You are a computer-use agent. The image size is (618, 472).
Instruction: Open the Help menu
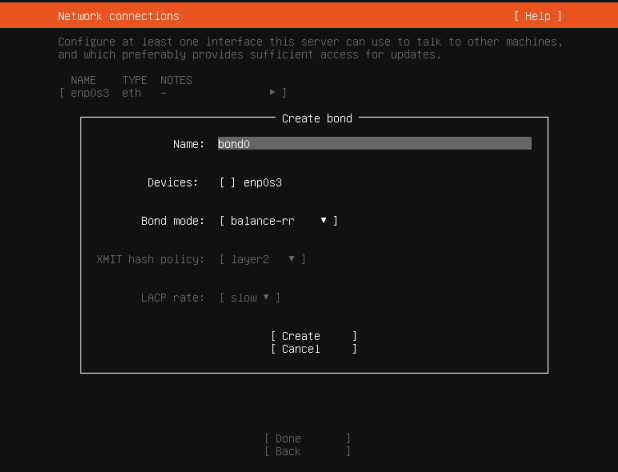(538, 16)
